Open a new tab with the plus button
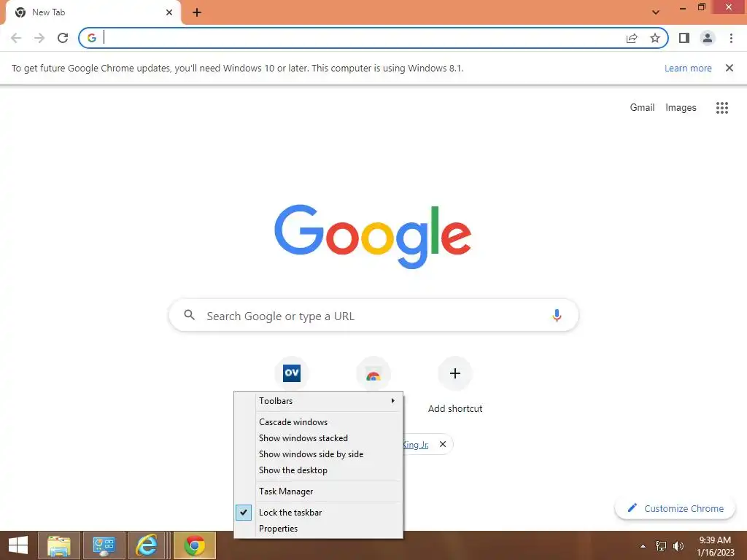 [197, 12]
